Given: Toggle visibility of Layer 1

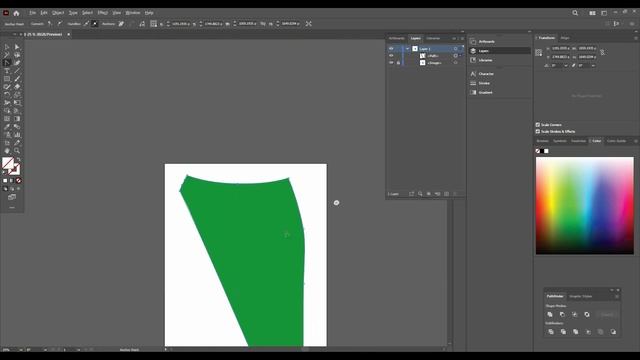Looking at the screenshot, I should (x=391, y=49).
